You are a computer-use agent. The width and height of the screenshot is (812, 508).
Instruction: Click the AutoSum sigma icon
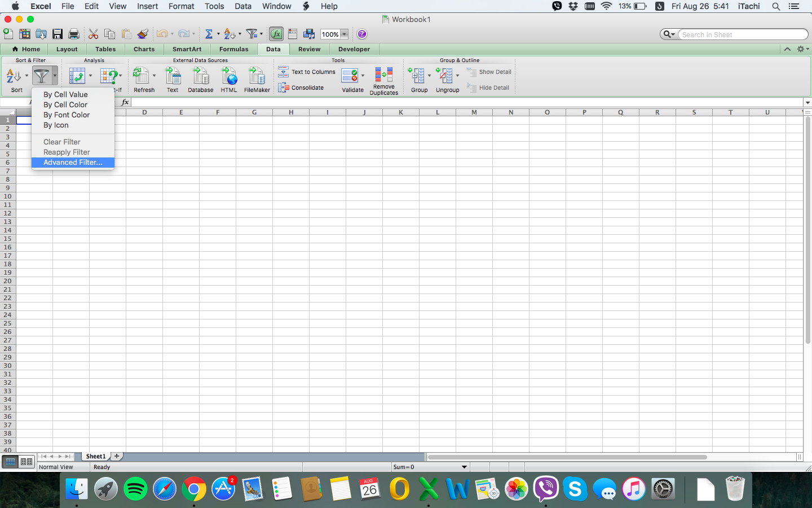pyautogui.click(x=209, y=34)
